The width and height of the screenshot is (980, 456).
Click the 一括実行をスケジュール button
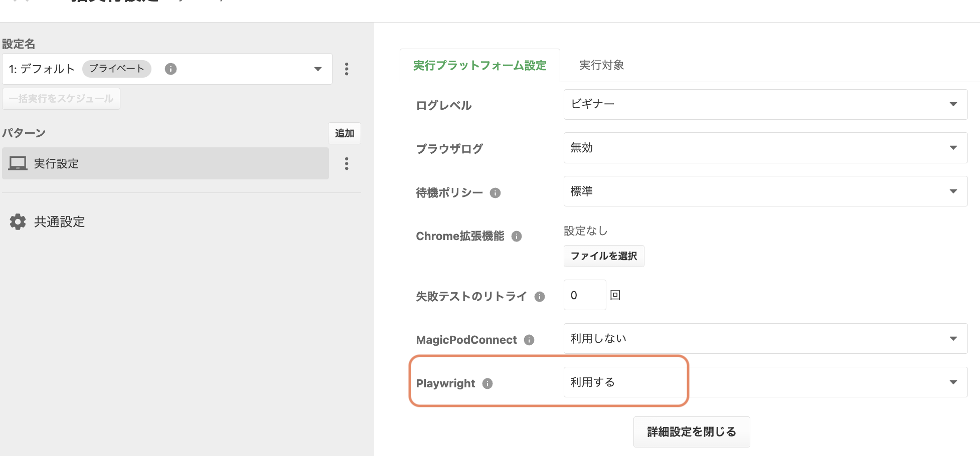pyautogui.click(x=61, y=99)
